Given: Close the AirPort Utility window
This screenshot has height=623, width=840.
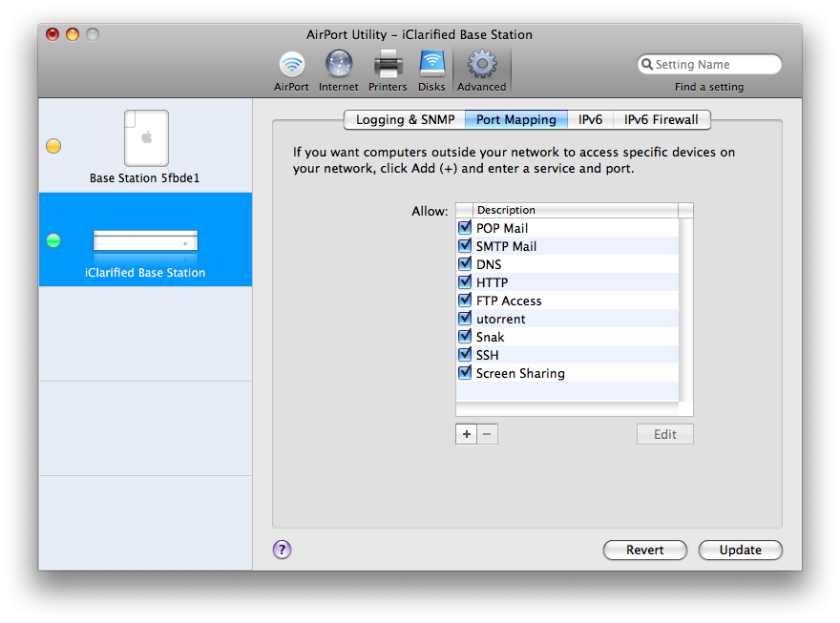Looking at the screenshot, I should (x=52, y=34).
